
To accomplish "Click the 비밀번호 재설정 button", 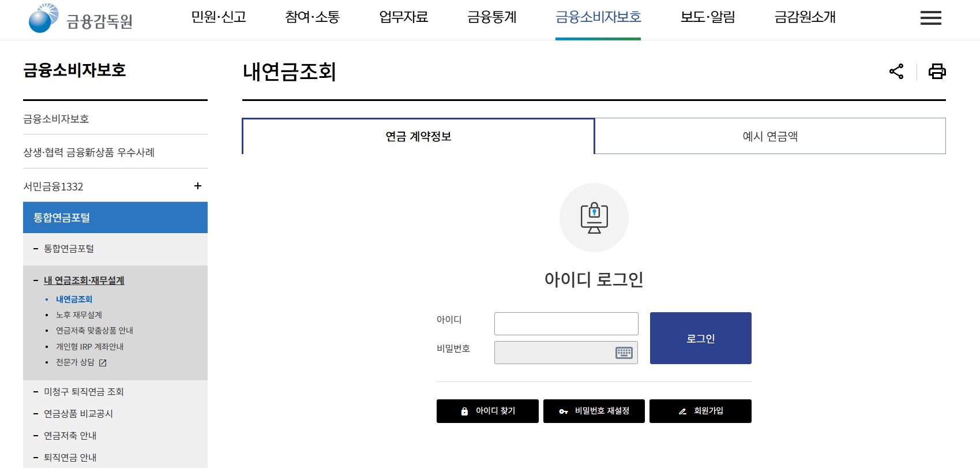I will (x=594, y=411).
